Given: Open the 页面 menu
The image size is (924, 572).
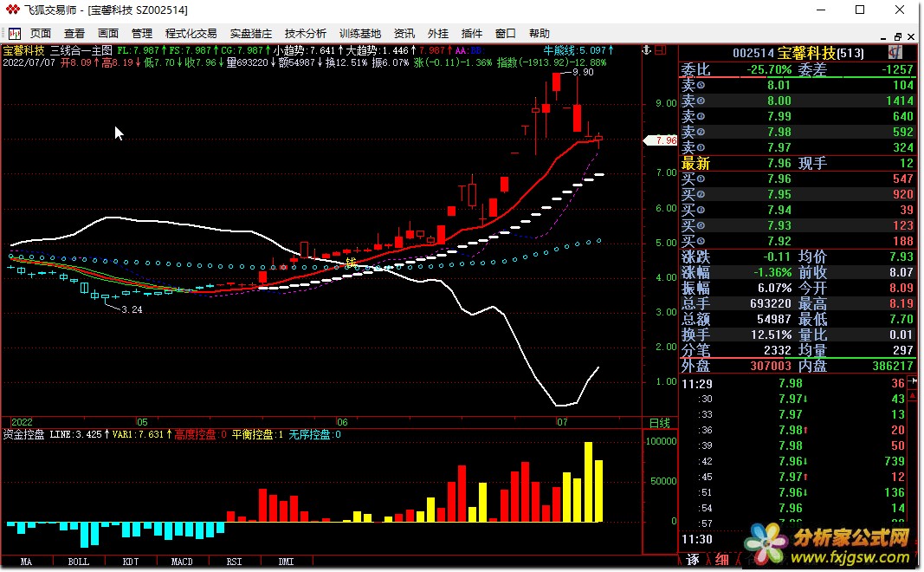Looking at the screenshot, I should tap(41, 34).
